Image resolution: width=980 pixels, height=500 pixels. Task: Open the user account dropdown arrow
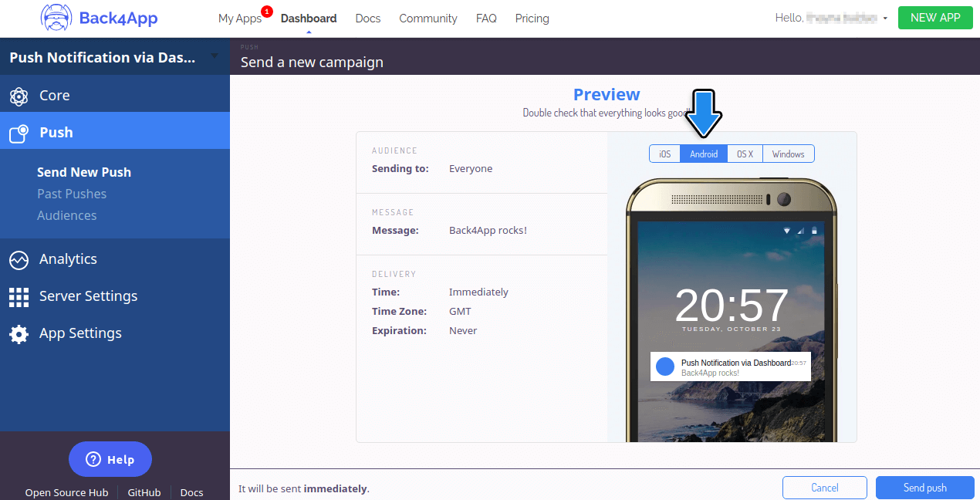pyautogui.click(x=885, y=19)
